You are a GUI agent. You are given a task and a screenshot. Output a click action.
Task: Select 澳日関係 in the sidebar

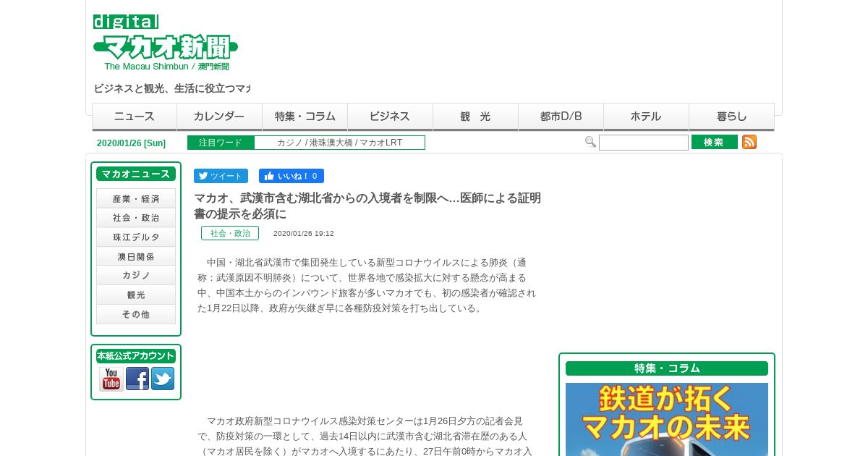click(136, 256)
